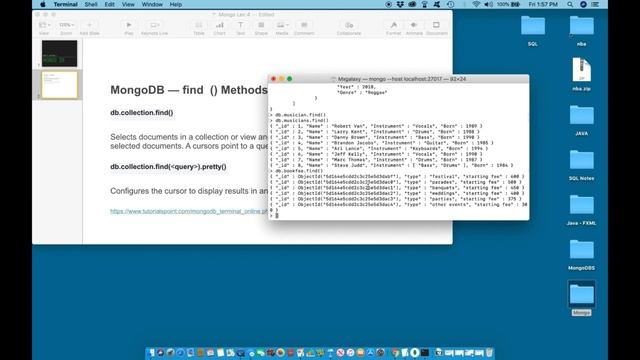Click the Wi-Fi status icon

pyautogui.click(x=476, y=4)
